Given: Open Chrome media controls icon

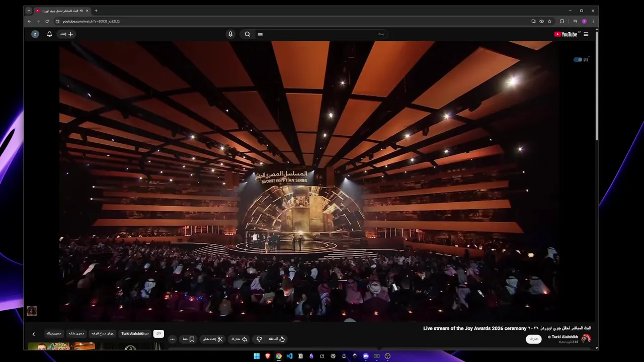Looking at the screenshot, I should (x=575, y=21).
